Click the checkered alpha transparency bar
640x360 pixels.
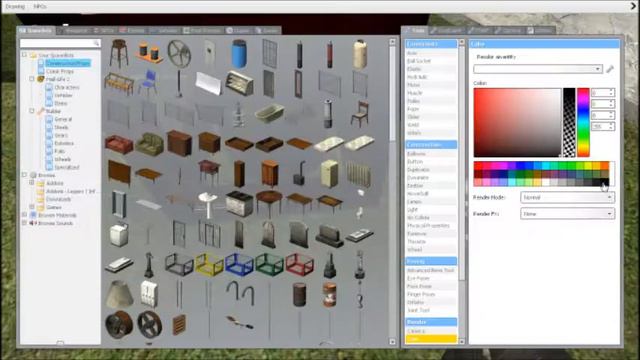[x=569, y=122]
